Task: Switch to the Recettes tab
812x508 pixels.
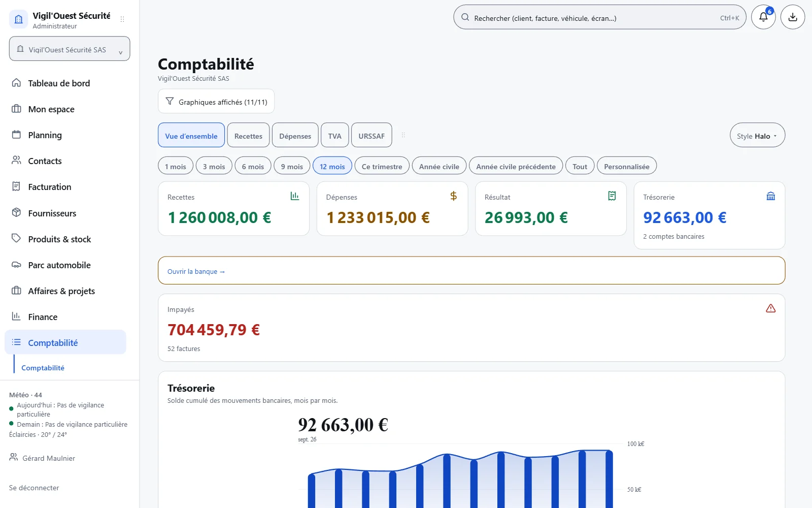Action: click(x=249, y=136)
